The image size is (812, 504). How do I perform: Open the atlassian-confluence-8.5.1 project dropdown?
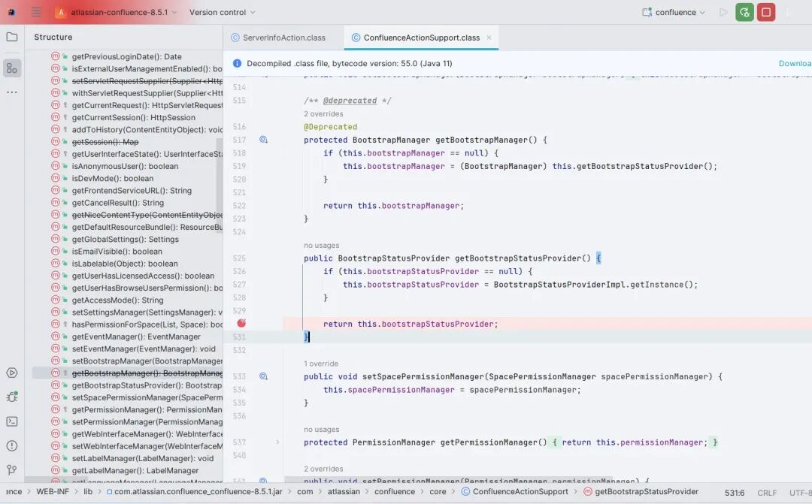pyautogui.click(x=116, y=13)
